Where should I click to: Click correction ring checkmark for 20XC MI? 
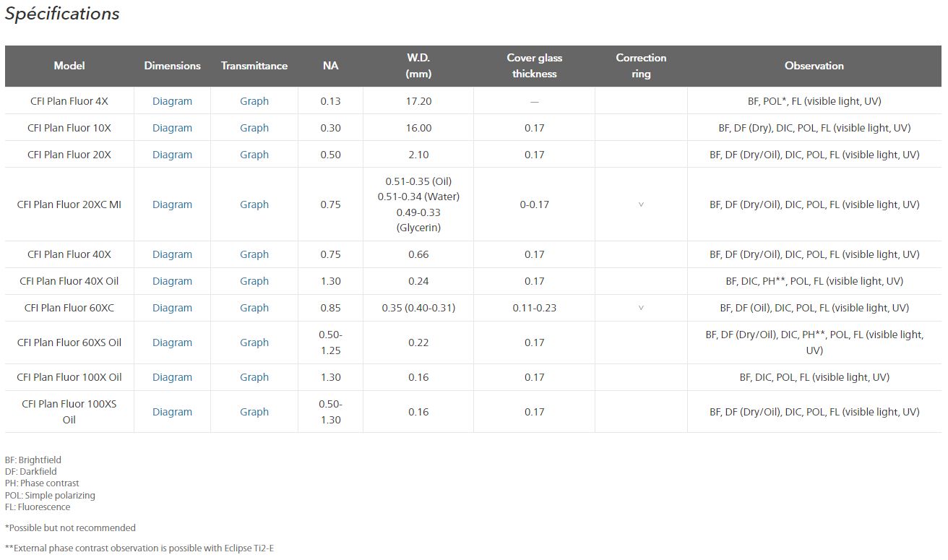coord(641,204)
